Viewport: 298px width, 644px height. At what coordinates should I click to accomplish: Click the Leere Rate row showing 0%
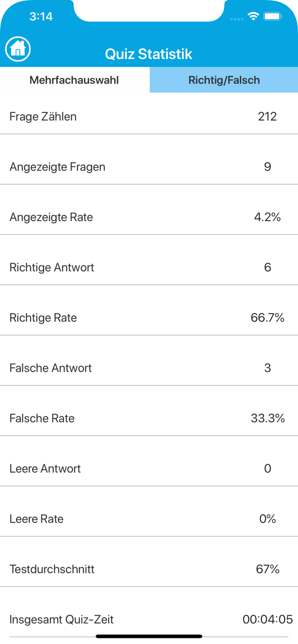pos(149,519)
